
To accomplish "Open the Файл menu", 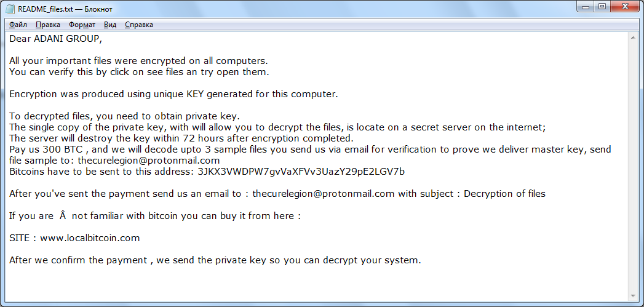I will [18, 25].
